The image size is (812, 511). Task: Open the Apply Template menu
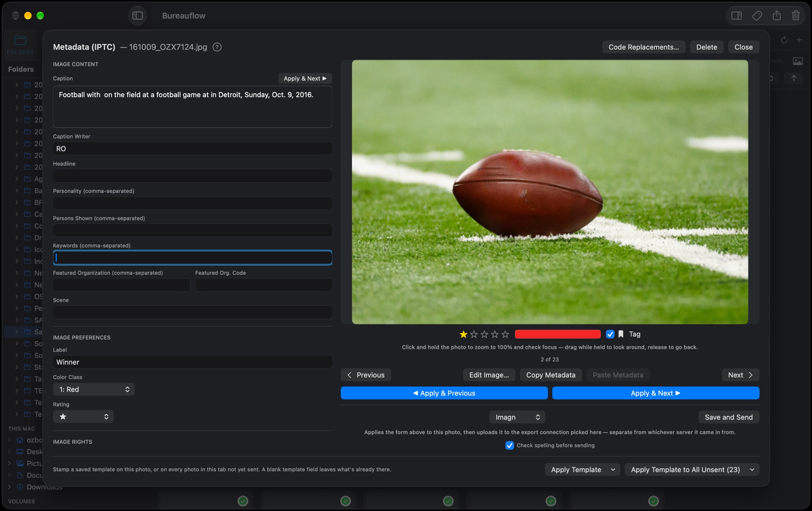[x=582, y=469]
